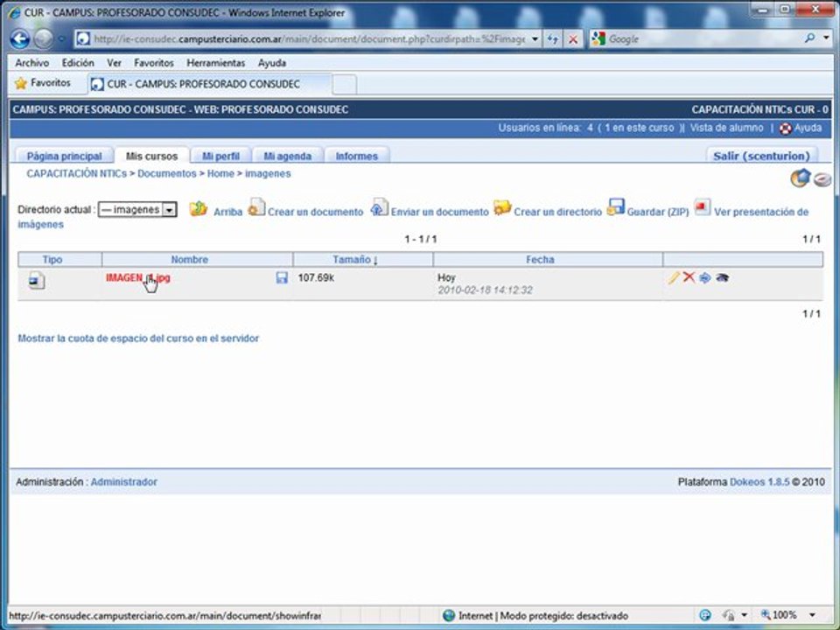Click imagenes breadcrumb link

[x=268, y=173]
